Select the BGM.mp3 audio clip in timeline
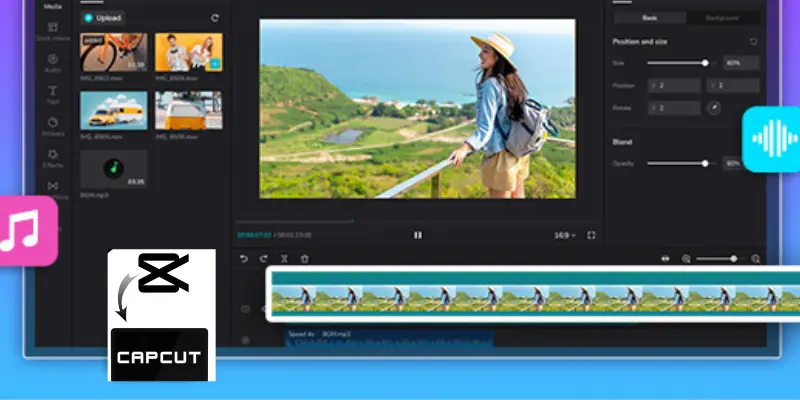This screenshot has height=400, width=800. point(389,338)
